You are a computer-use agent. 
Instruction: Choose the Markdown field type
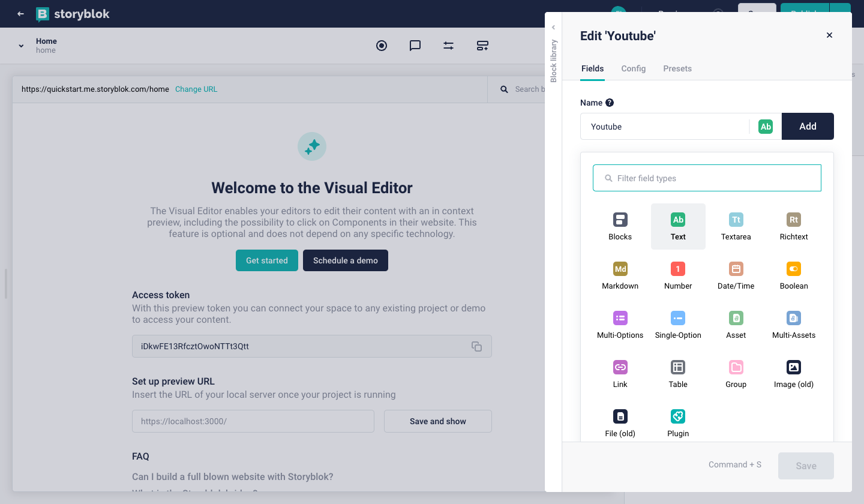[x=620, y=275]
